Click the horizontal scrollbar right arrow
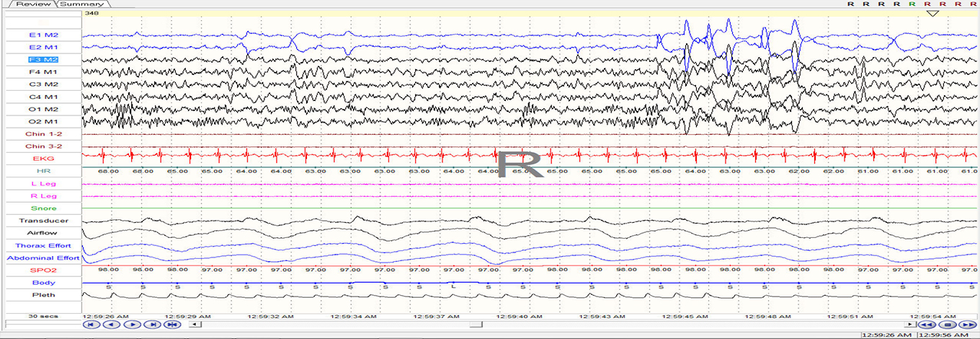Image resolution: width=980 pixels, height=339 pixels. pyautogui.click(x=911, y=325)
